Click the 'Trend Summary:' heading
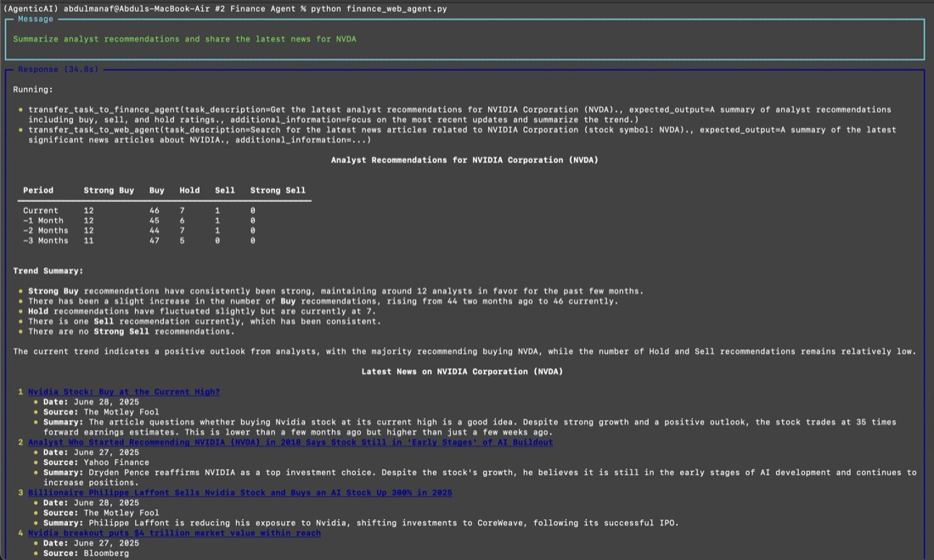This screenshot has width=934, height=560. [48, 271]
